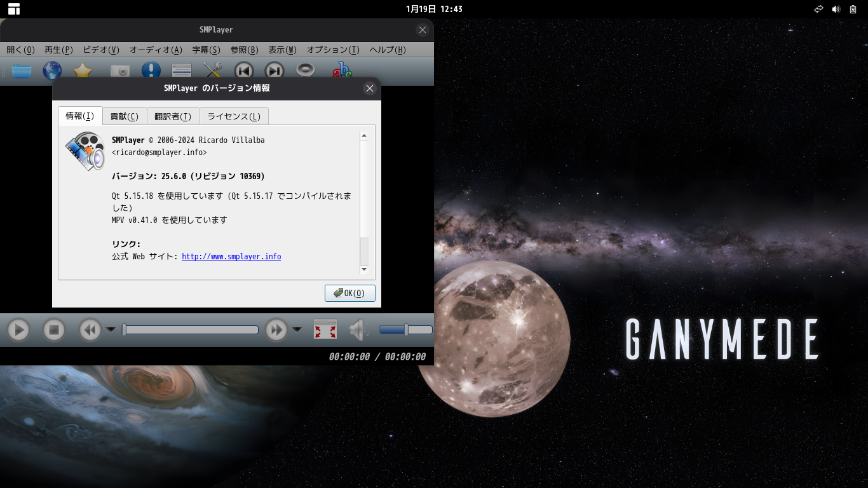Select the 情報(I) tab
868x488 pixels.
80,116
